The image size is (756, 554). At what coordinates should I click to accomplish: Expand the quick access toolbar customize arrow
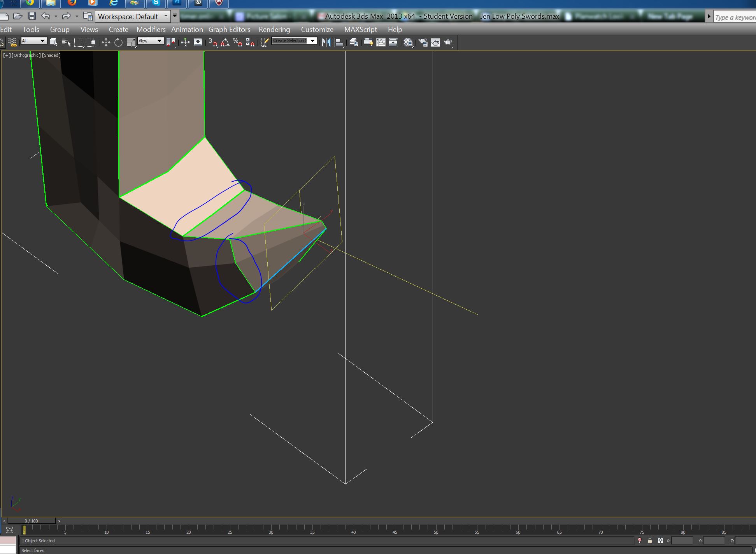175,16
